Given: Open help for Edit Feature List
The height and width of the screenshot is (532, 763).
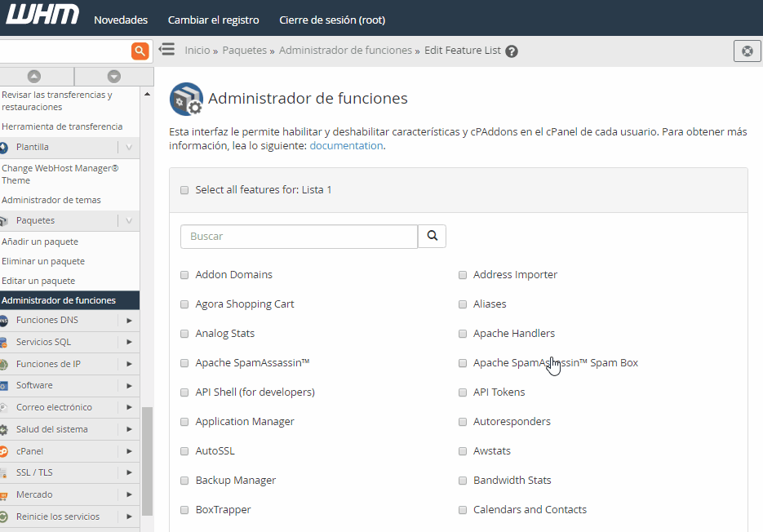Looking at the screenshot, I should click(x=512, y=51).
